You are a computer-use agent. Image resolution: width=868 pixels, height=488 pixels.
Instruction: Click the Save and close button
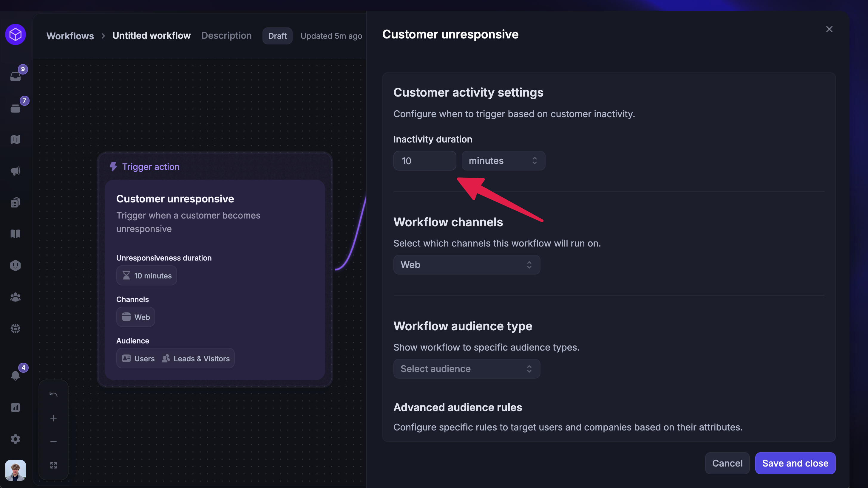795,463
